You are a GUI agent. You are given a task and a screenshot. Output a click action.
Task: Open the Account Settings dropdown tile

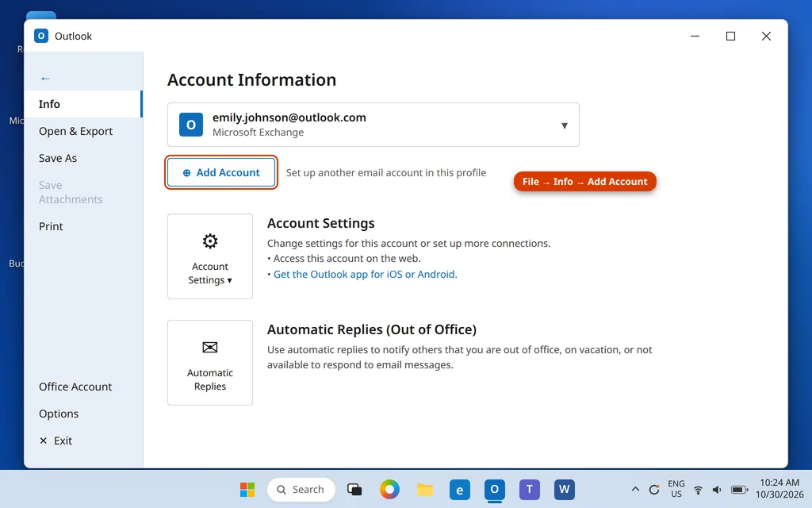210,256
